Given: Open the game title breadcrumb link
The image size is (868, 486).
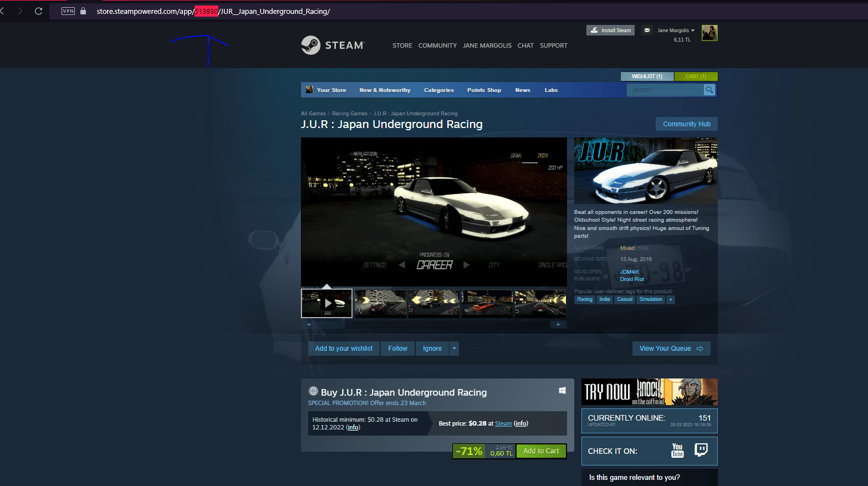Looking at the screenshot, I should 416,114.
